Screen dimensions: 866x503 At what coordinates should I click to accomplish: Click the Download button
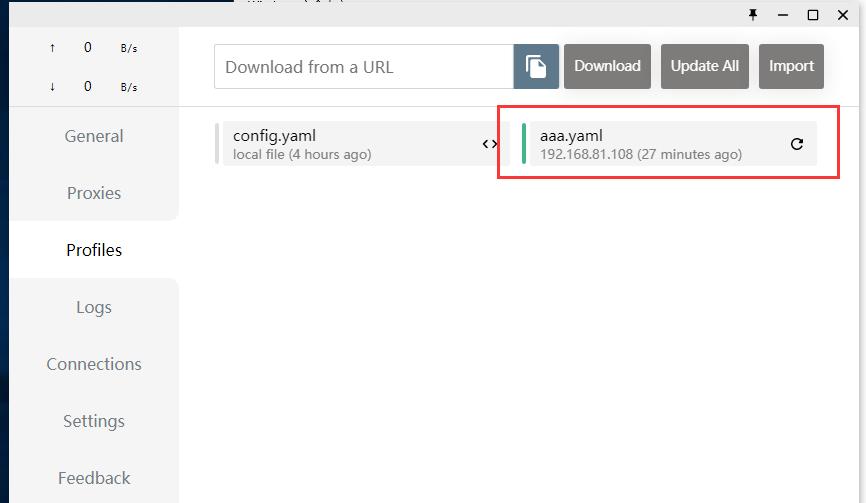coord(607,66)
